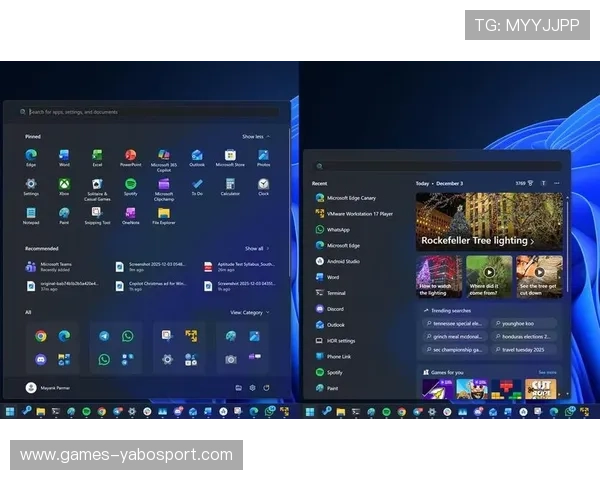Click See more in Games for you
Screen dimensions: 600x480
[547, 372]
